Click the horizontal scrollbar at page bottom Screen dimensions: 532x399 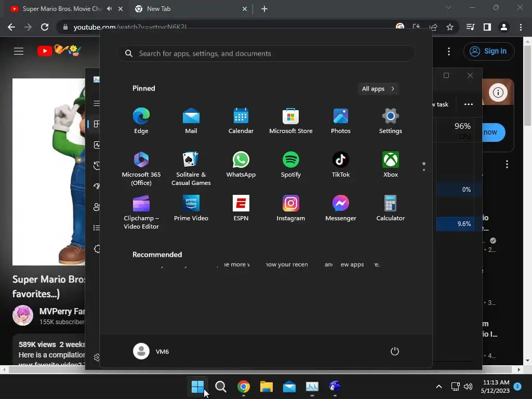click(x=260, y=369)
